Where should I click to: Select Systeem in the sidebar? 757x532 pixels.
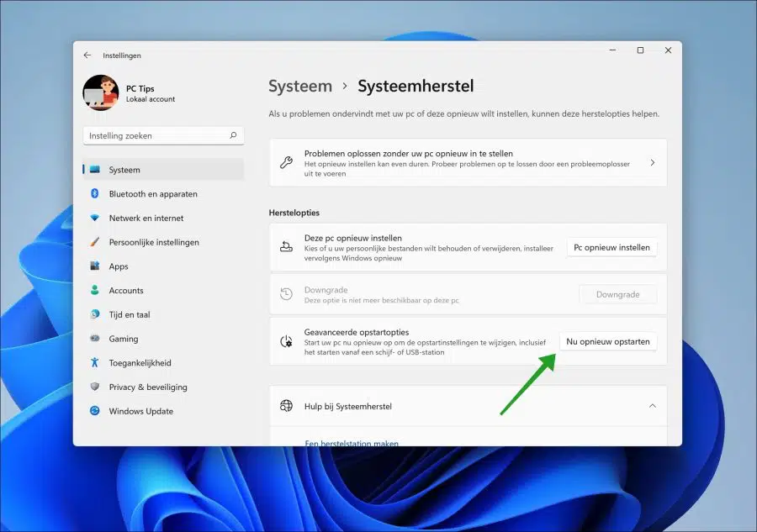click(x=163, y=170)
